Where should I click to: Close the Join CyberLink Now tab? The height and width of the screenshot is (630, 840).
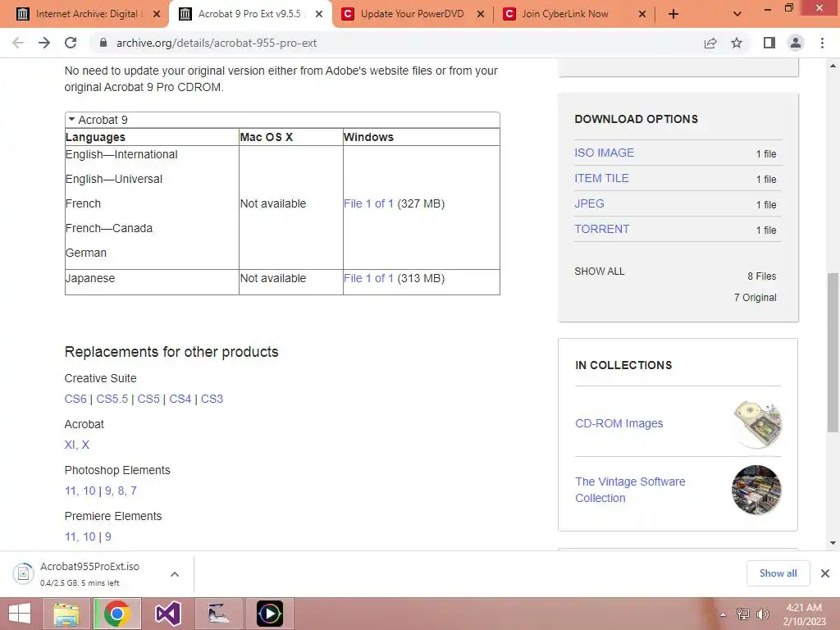click(x=642, y=14)
